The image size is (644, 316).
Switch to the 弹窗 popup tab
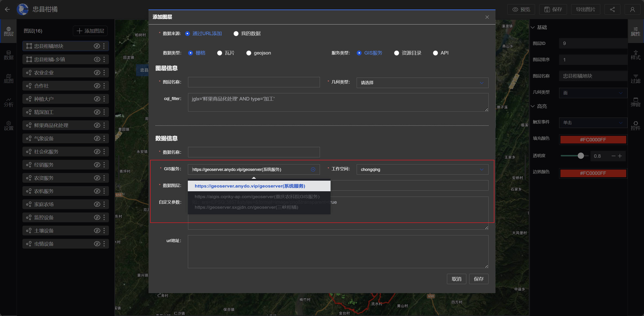(635, 102)
